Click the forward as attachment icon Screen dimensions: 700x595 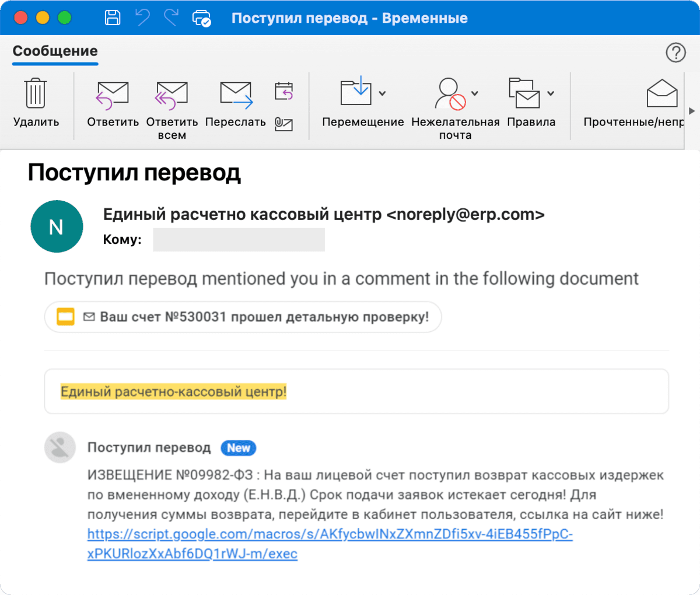pyautogui.click(x=284, y=124)
